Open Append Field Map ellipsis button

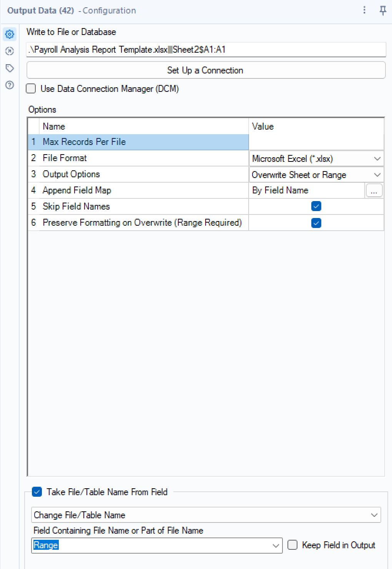tap(374, 191)
